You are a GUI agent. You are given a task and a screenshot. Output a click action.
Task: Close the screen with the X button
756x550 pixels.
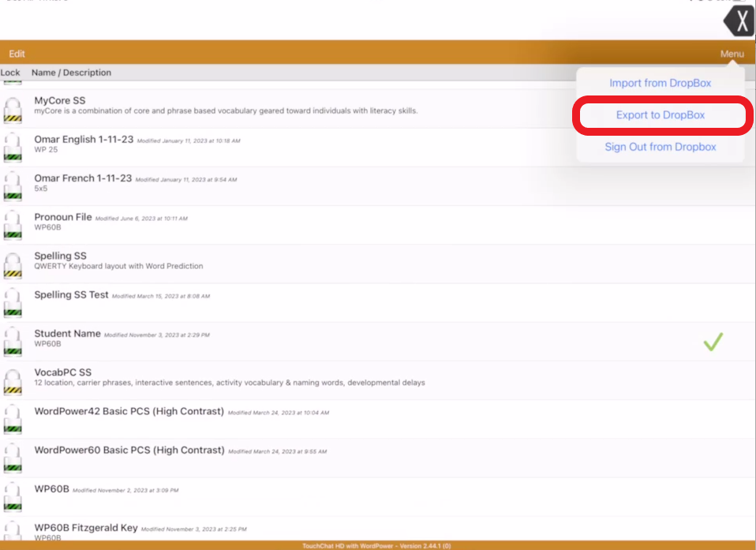[x=739, y=21]
